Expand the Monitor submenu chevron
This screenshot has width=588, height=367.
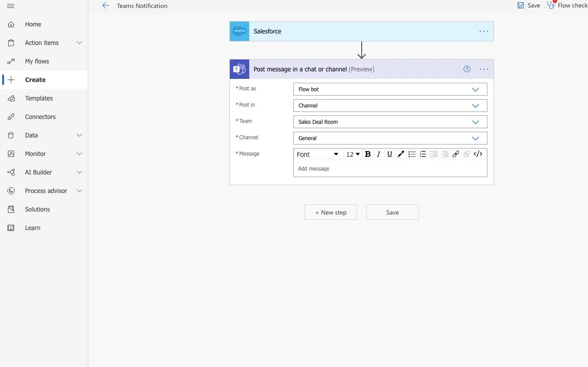pos(79,154)
